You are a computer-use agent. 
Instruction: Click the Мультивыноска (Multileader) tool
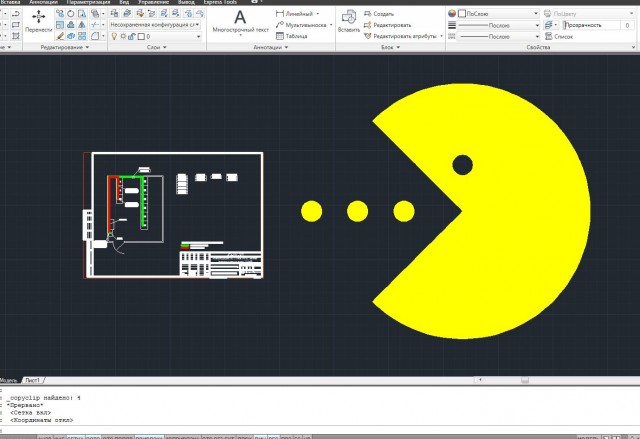coord(303,25)
